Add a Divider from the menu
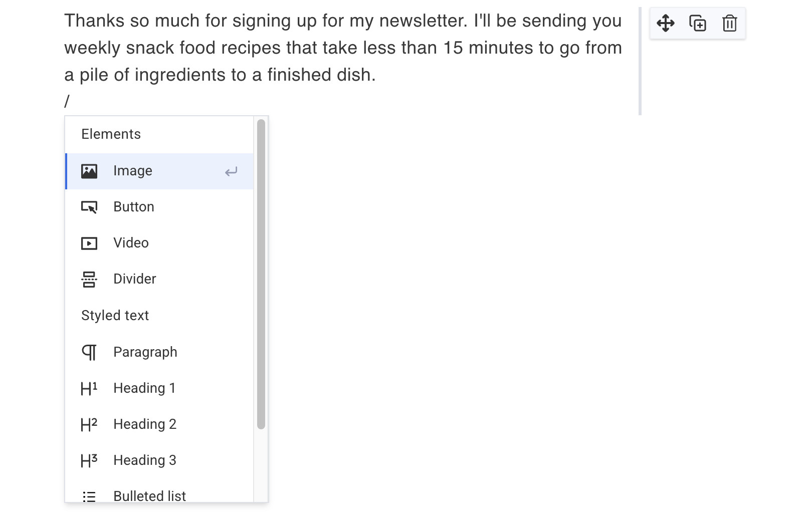812x524 pixels. click(x=135, y=279)
